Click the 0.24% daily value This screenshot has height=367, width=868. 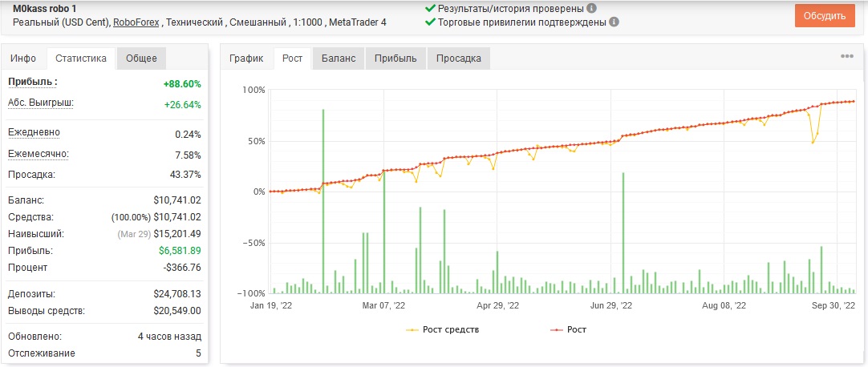189,135
